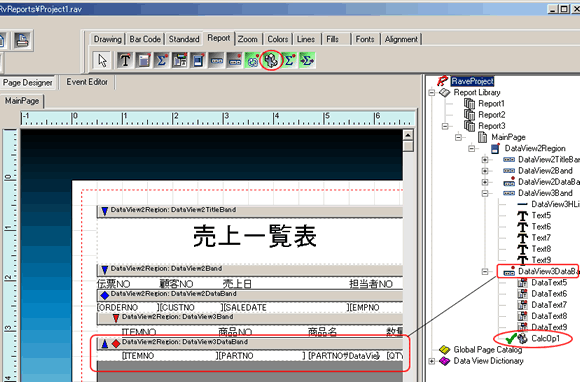Screen dimensions: 580x382
Task: Click the print toolbar icon
Action: (22, 40)
